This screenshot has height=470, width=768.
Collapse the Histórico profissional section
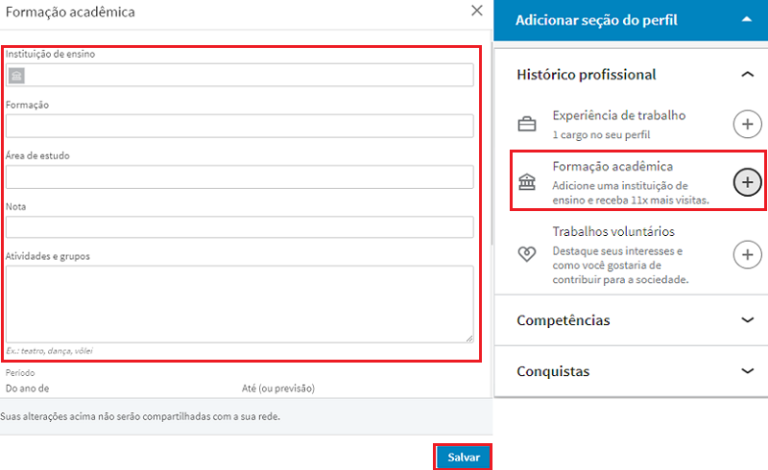[x=746, y=74]
